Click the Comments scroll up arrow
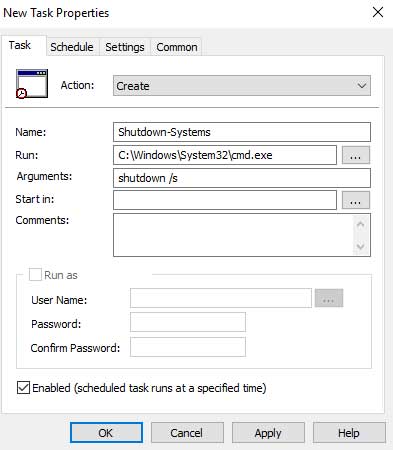 [360, 225]
